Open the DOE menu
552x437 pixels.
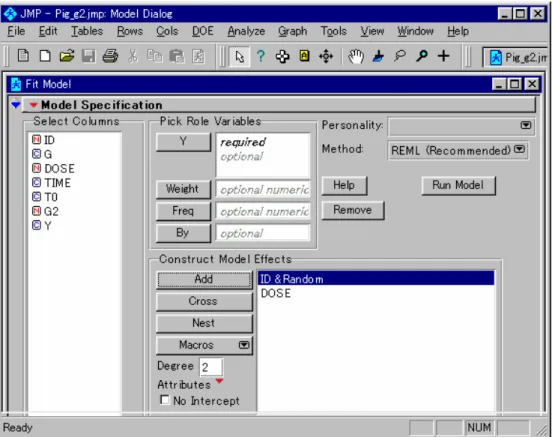203,31
